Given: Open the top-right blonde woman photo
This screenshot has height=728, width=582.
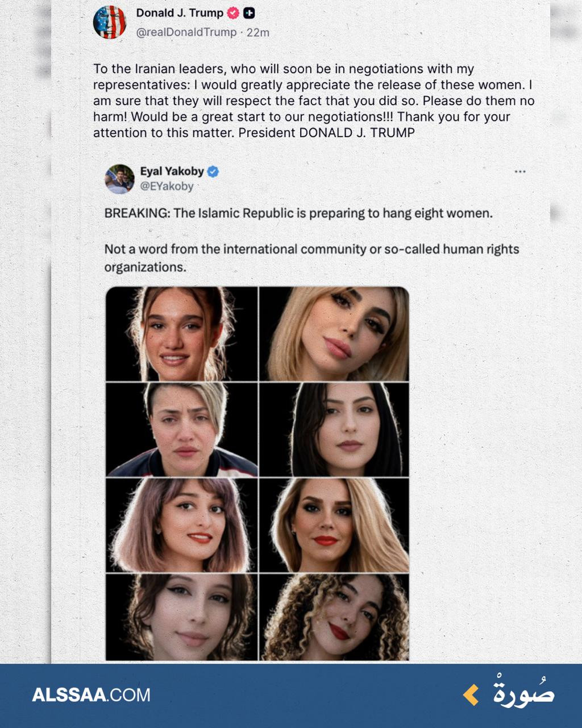Looking at the screenshot, I should click(334, 334).
